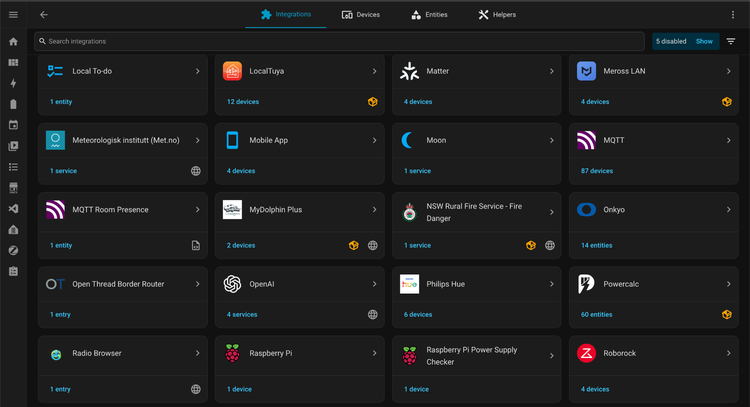
Task: Click the Matter integration logo
Action: tap(409, 71)
